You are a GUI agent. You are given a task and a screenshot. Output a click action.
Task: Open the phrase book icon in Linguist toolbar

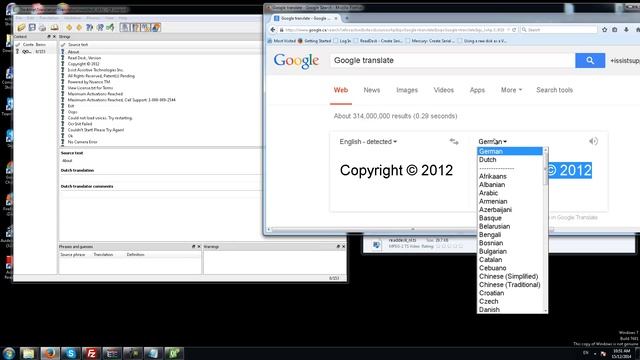pos(54,27)
